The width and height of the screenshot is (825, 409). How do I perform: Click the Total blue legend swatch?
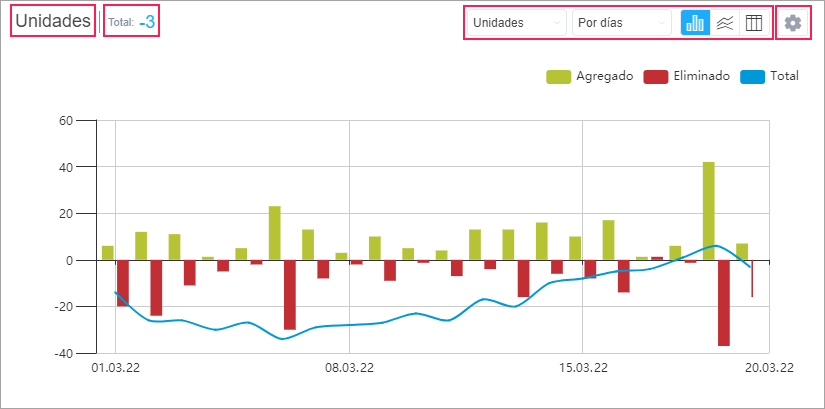[x=754, y=76]
